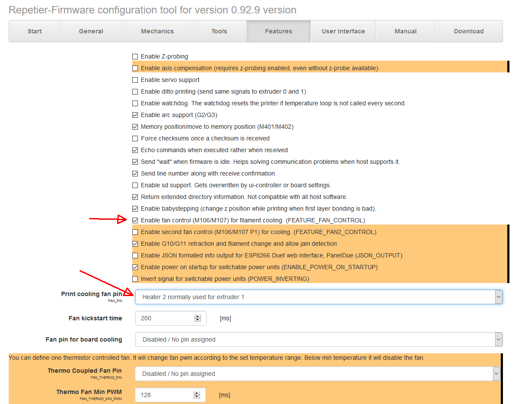Expand Fan pin for board cooling dropdown
Viewport: 532px width, 404px height.
[319, 339]
